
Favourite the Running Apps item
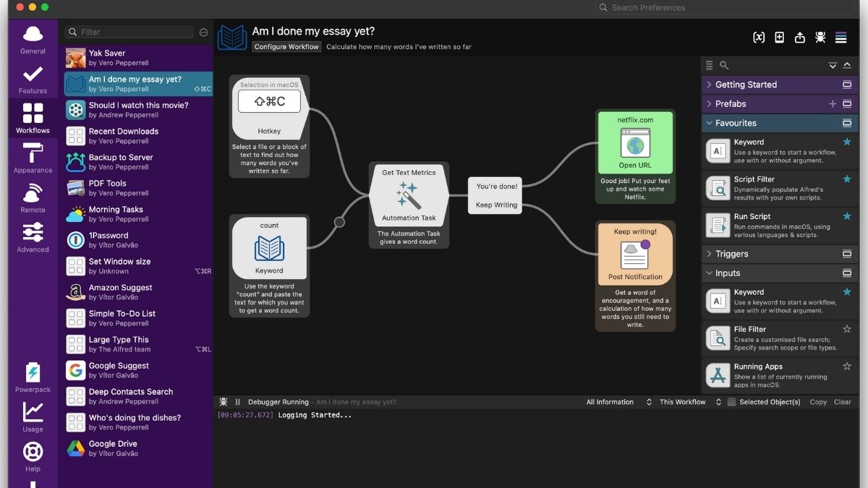point(847,367)
